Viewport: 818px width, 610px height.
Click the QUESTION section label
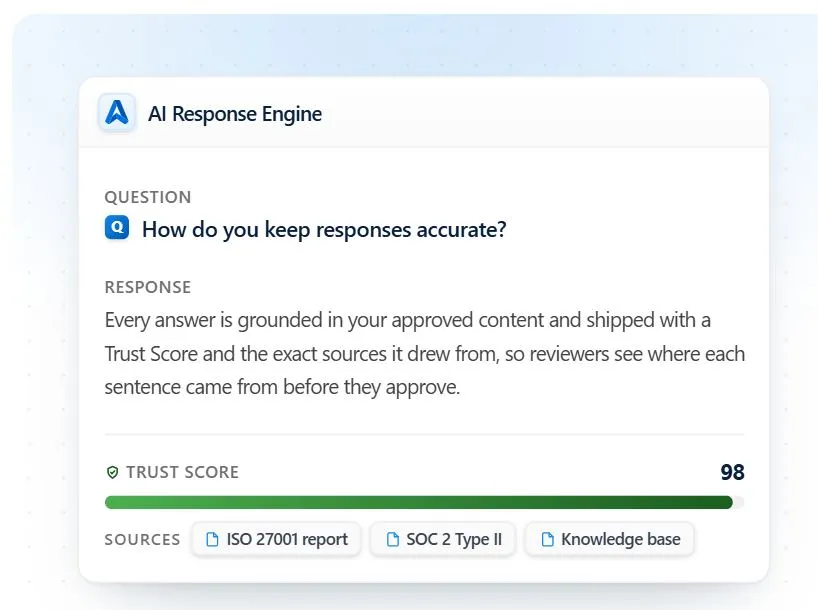click(x=148, y=197)
